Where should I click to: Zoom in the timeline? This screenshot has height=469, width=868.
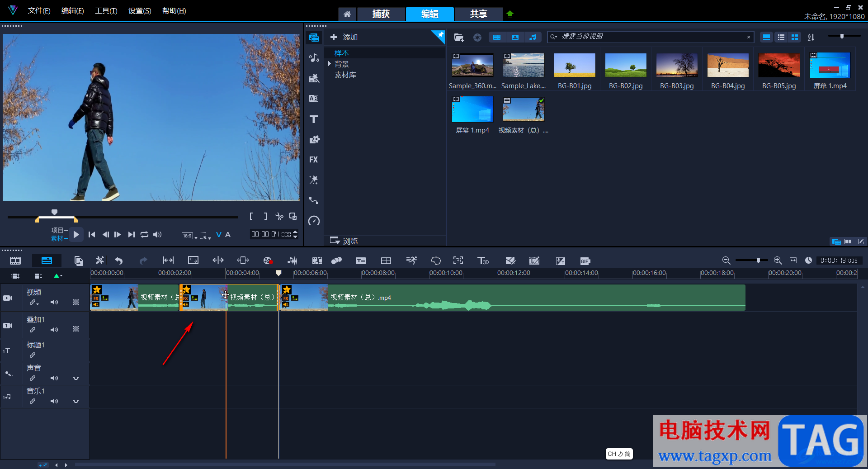778,261
